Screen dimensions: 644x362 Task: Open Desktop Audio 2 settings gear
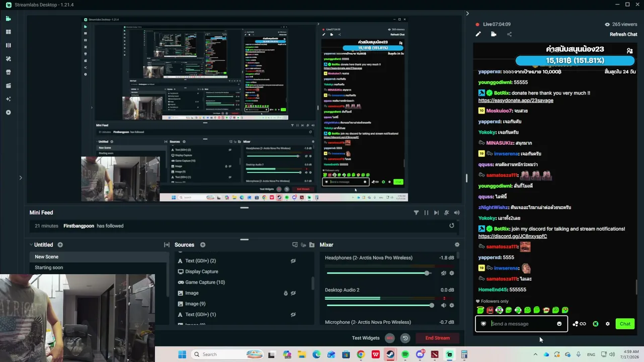(451, 305)
